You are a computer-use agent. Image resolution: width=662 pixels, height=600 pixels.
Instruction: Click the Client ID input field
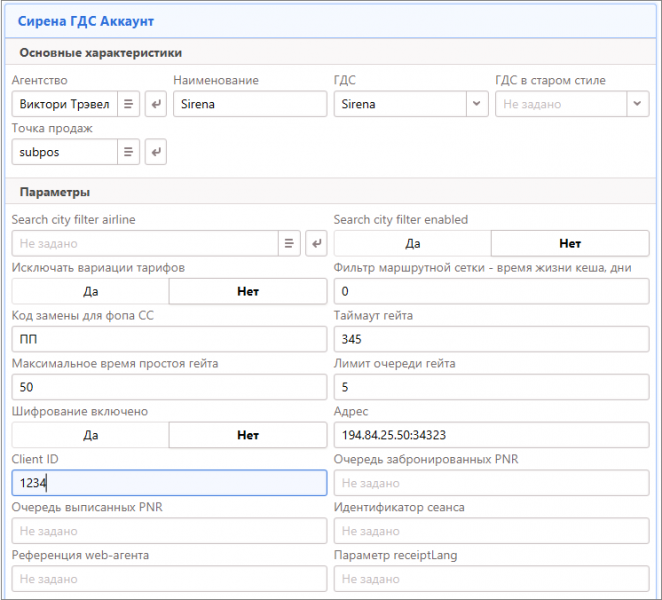(x=169, y=483)
